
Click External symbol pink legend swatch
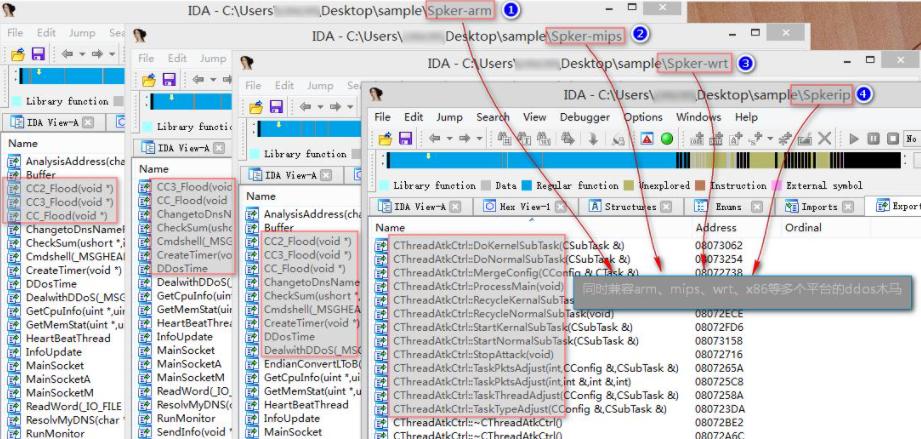tap(777, 186)
